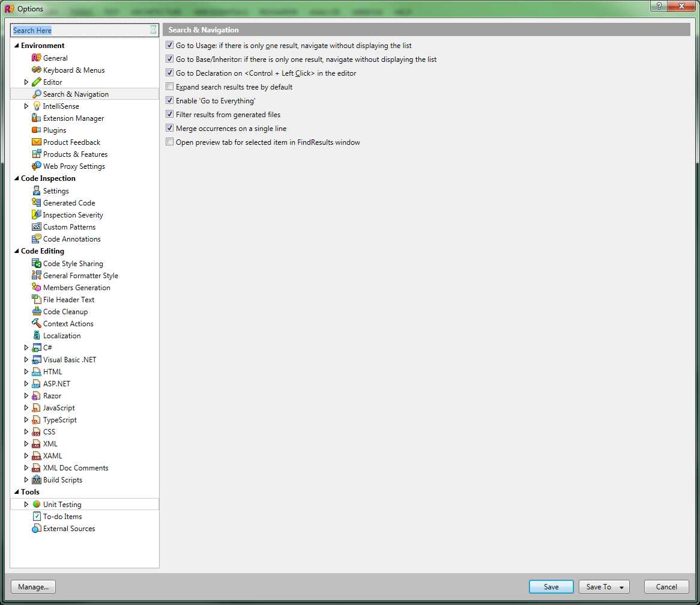700x605 pixels.
Task: Click inside the Search Here field
Action: click(x=78, y=29)
